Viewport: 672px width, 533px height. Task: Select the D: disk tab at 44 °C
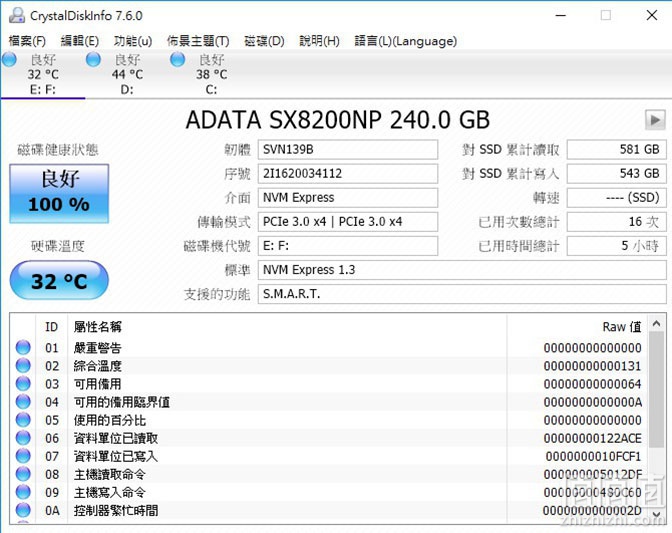127,75
